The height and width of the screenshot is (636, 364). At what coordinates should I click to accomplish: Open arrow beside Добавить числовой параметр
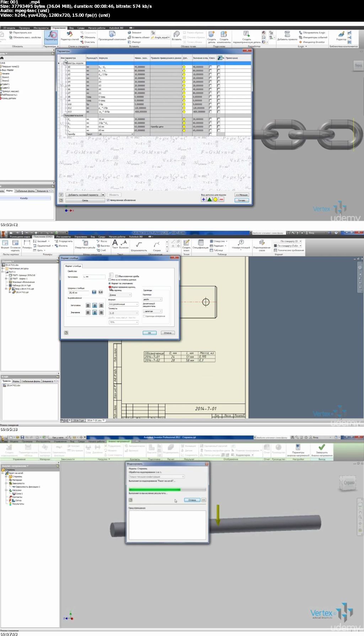[x=103, y=195]
